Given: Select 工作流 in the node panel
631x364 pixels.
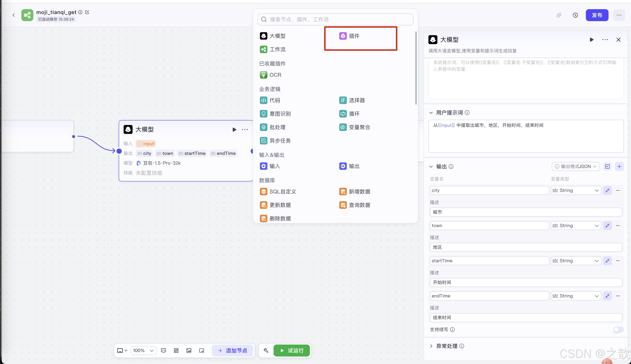Looking at the screenshot, I should coord(277,49).
